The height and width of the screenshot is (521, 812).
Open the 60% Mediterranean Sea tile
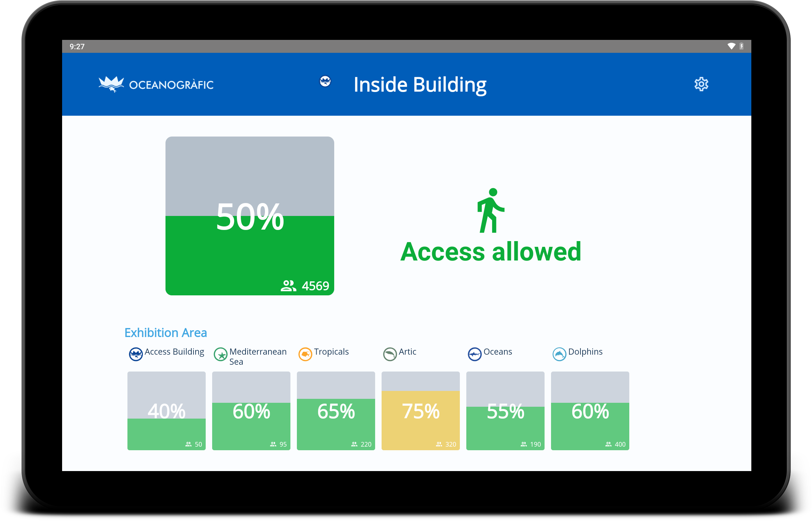click(x=251, y=411)
